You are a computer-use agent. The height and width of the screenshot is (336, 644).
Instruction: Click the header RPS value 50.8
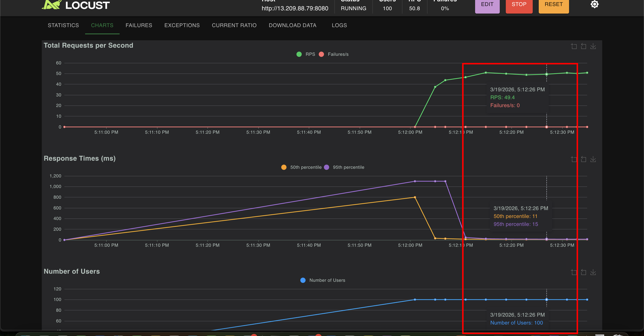(414, 8)
